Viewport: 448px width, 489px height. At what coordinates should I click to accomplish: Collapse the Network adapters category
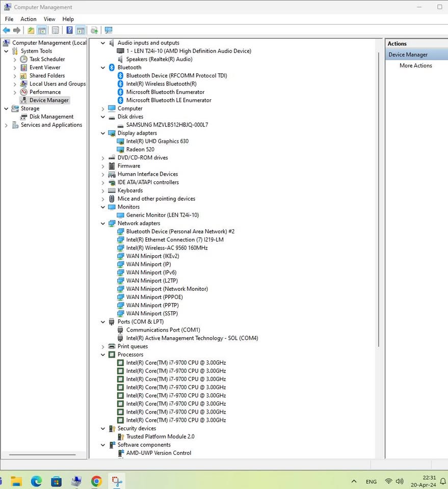point(103,224)
